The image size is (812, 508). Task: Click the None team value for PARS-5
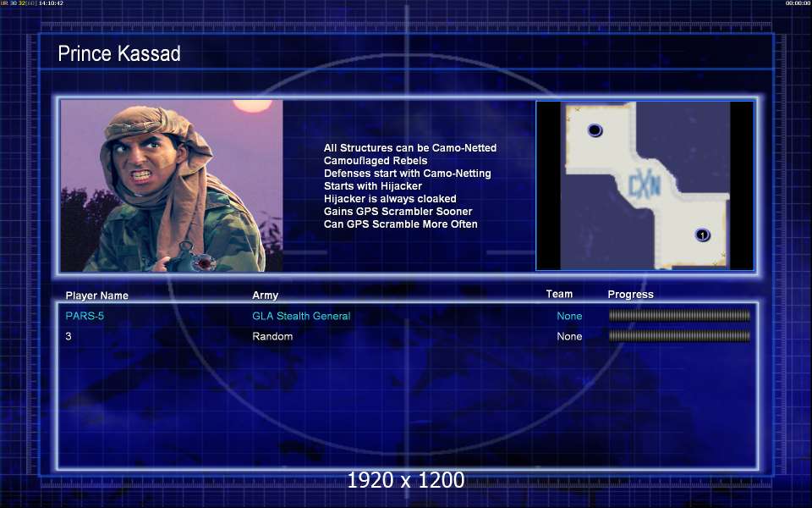[569, 316]
